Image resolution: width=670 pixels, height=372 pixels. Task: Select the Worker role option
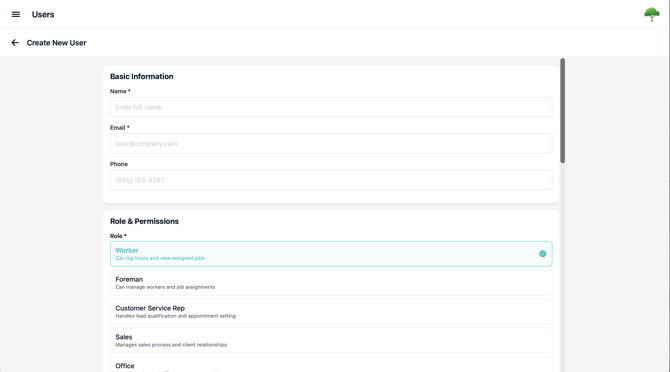click(331, 254)
